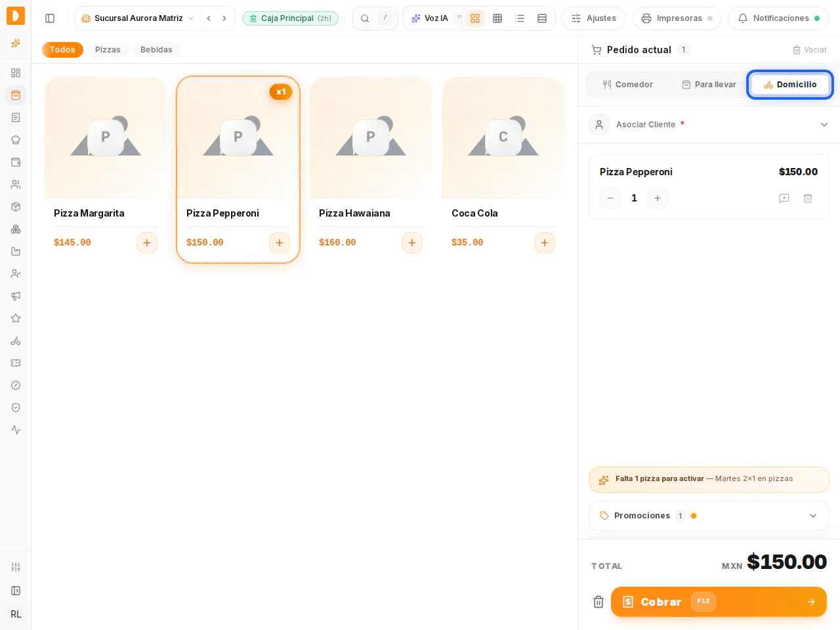Discard order with trash icon beside Cobrar
The width and height of the screenshot is (840, 630).
click(598, 602)
